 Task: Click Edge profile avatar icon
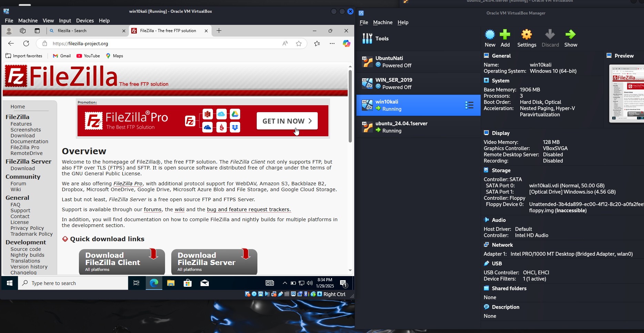pos(9,31)
